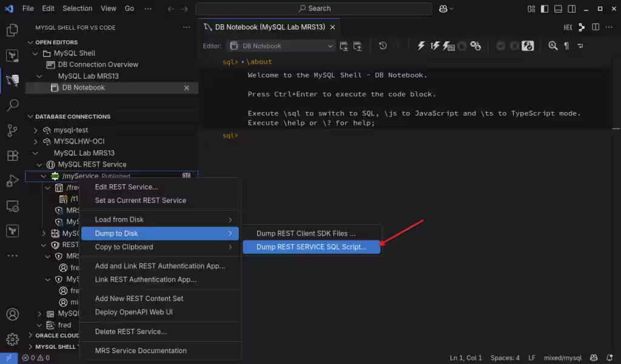Toggle the primary side bar layout icon

coord(545,8)
